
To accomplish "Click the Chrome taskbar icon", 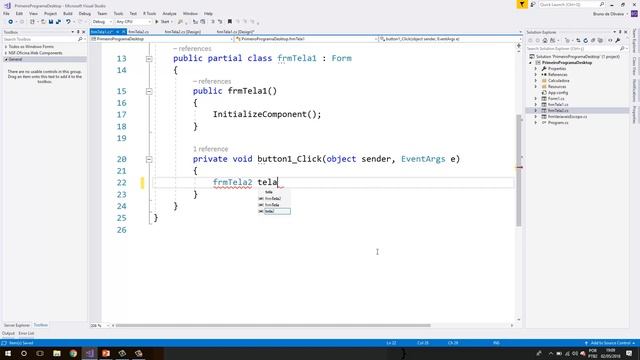I will tap(73, 353).
